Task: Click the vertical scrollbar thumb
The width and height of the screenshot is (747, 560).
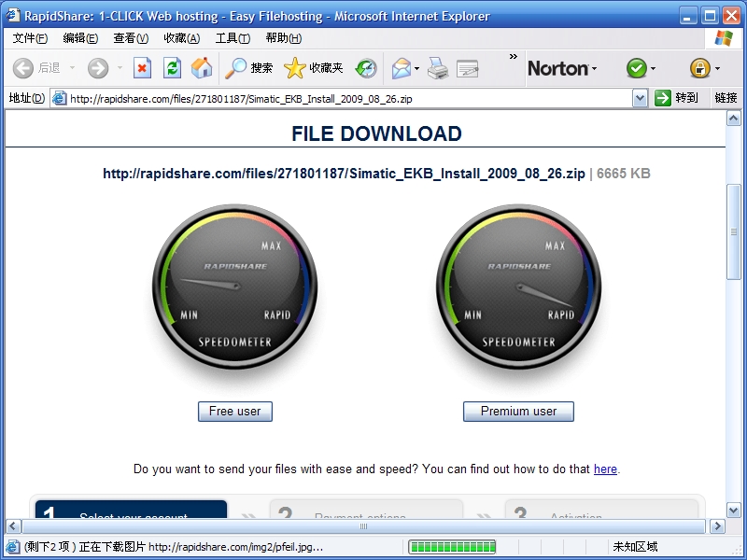Action: (x=733, y=231)
